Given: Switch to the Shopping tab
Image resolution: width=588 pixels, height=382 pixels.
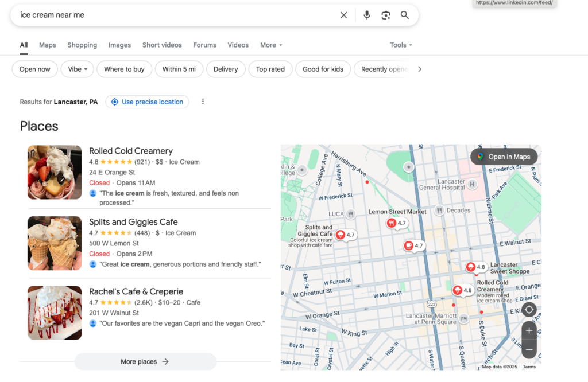Looking at the screenshot, I should click(82, 45).
